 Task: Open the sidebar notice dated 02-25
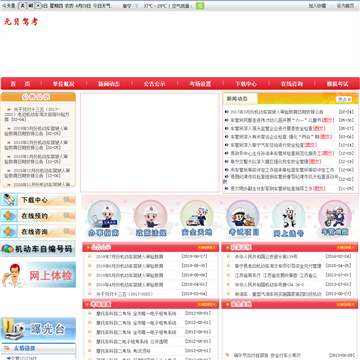tap(37, 131)
